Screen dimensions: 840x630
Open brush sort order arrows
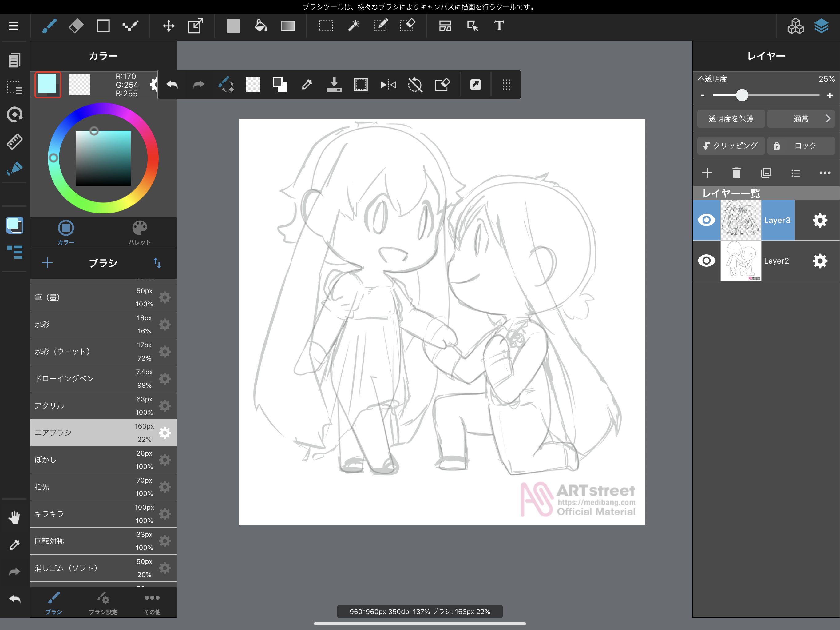tap(157, 263)
